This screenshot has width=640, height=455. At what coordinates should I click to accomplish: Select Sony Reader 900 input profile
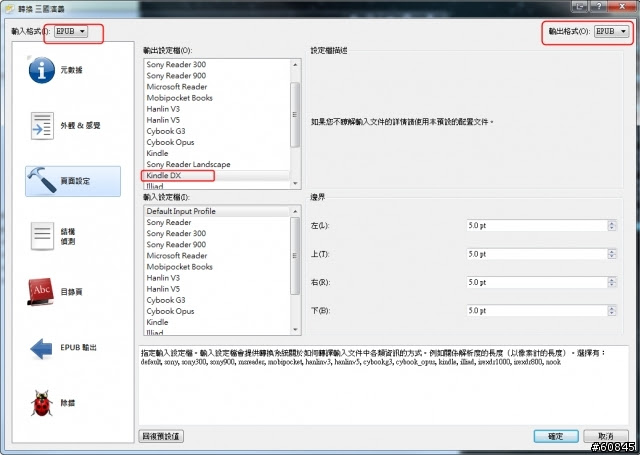(x=217, y=244)
